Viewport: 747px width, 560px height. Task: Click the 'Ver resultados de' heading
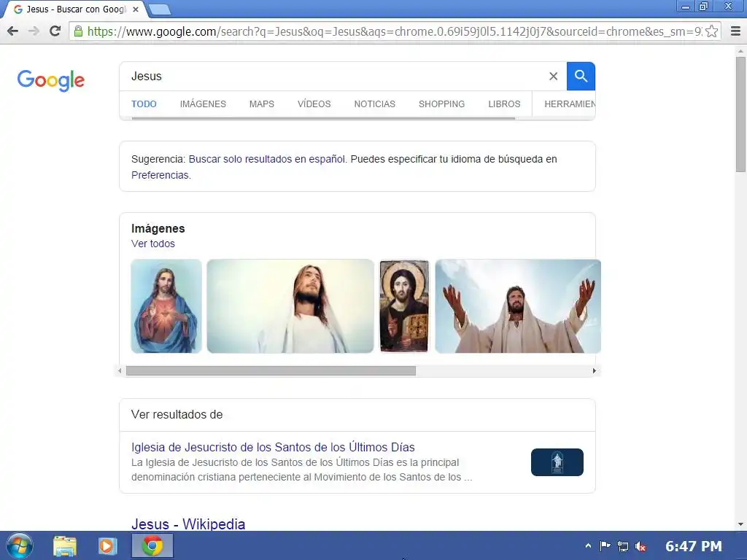[177, 414]
